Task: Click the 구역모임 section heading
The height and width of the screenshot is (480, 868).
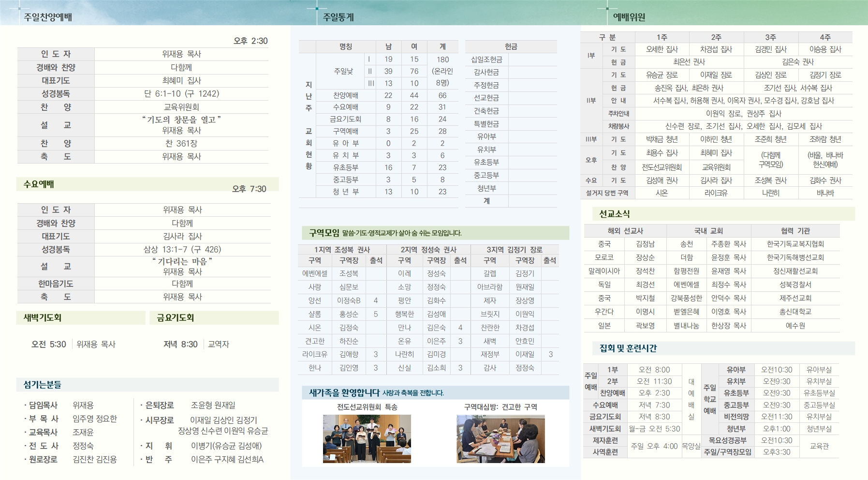Action: pyautogui.click(x=324, y=233)
